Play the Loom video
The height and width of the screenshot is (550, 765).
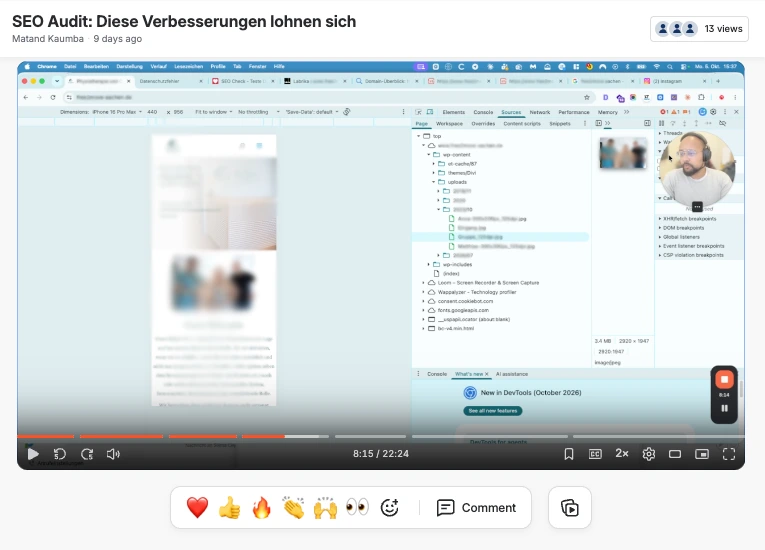click(33, 454)
